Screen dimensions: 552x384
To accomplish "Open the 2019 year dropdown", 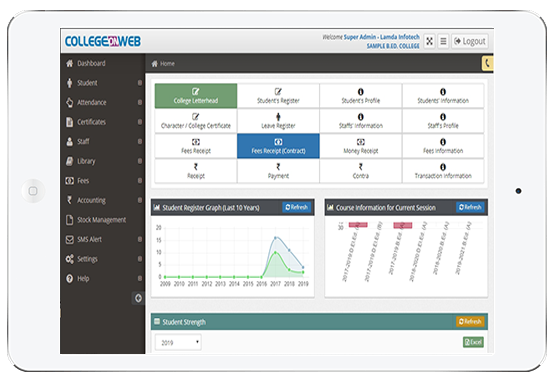I will 178,342.
